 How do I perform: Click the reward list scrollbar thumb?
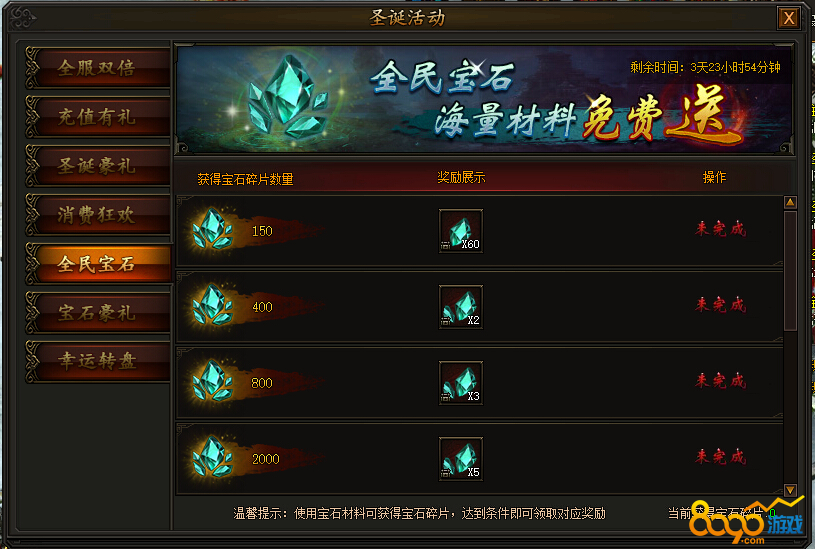pos(790,270)
